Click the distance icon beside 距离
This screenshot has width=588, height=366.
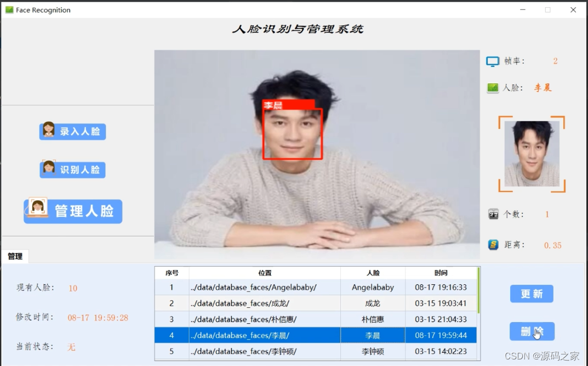493,245
